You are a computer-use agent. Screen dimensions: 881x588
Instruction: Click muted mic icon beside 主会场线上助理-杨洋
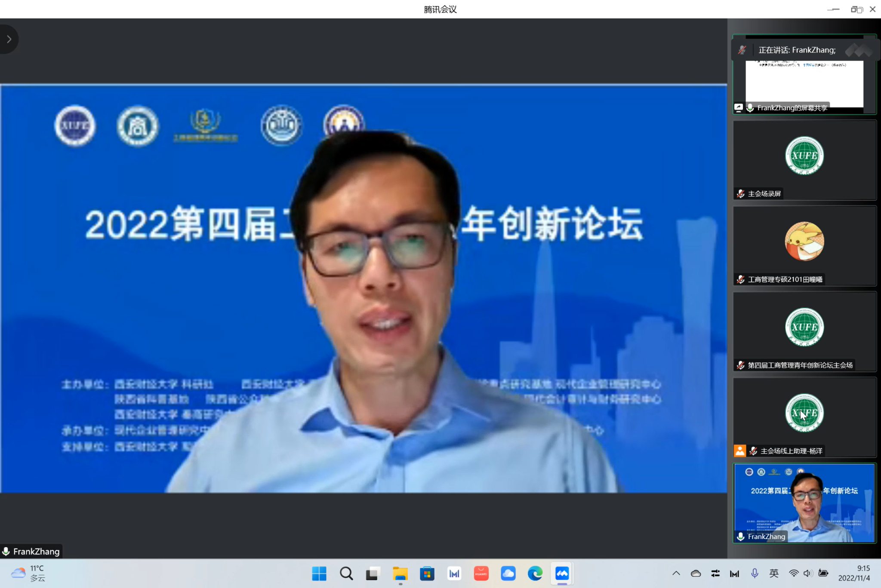tap(753, 451)
